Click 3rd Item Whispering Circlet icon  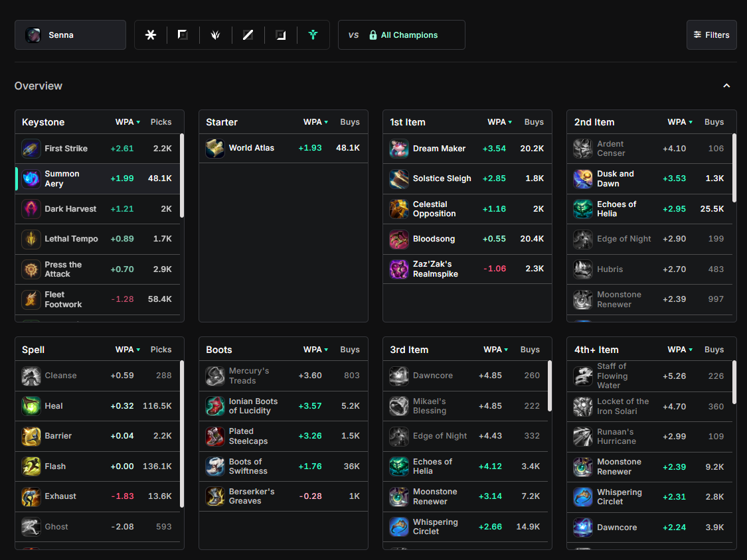point(399,527)
